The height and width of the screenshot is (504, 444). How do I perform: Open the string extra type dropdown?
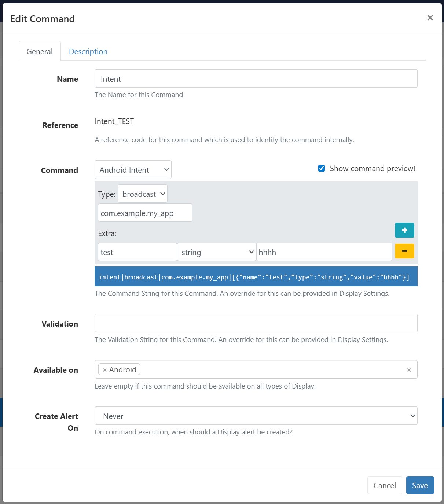[217, 252]
